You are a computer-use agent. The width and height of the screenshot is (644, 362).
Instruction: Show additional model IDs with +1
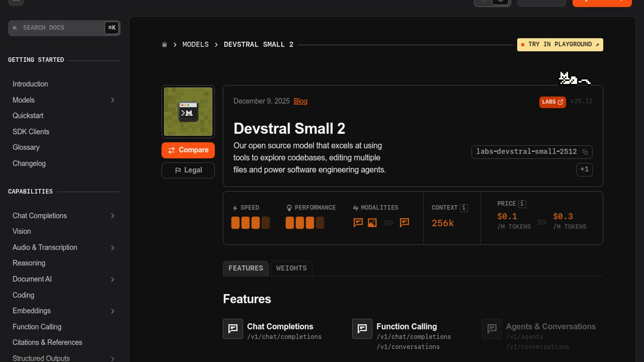pos(584,169)
